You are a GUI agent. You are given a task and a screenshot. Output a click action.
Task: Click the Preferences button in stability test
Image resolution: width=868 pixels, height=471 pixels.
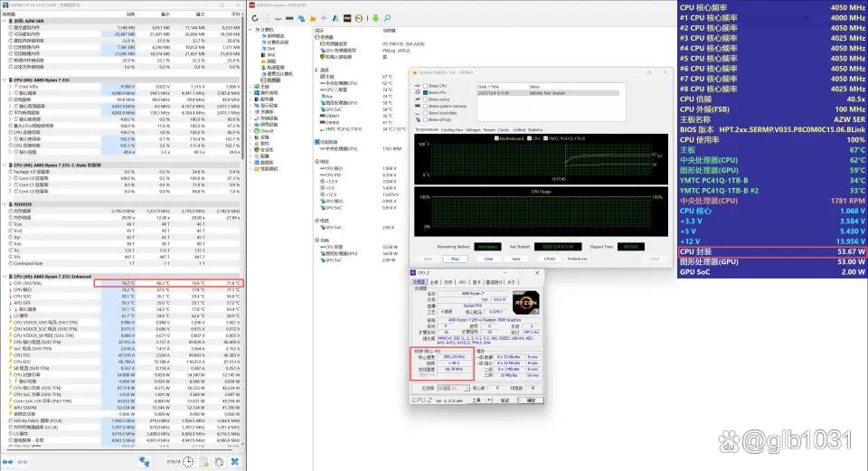[x=579, y=259]
